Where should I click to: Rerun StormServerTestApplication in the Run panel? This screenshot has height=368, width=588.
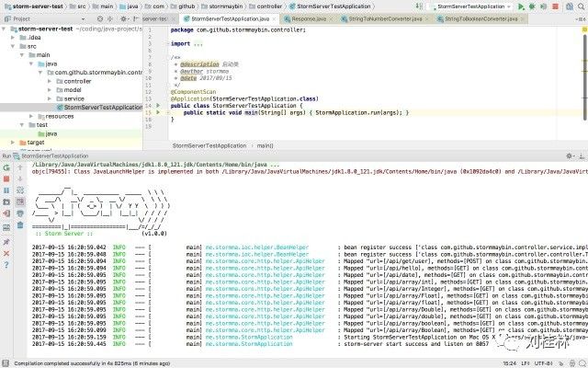tap(6, 167)
